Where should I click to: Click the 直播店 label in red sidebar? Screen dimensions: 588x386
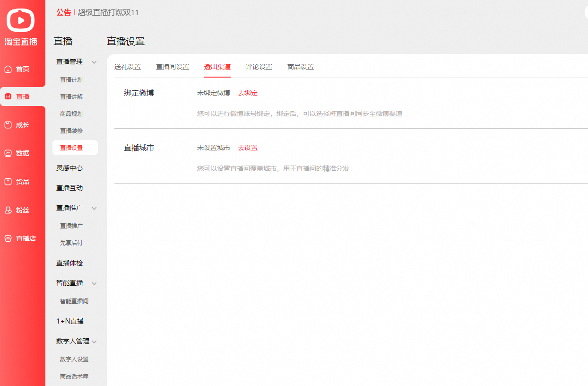[26, 238]
